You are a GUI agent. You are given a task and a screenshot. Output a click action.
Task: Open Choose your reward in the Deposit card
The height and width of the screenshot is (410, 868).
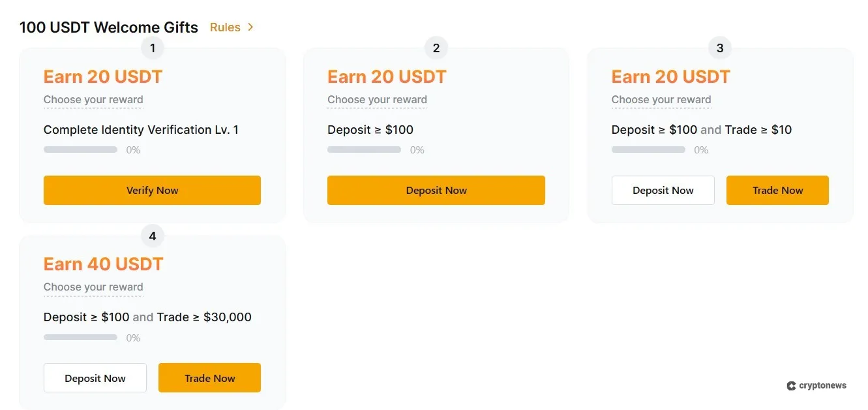coord(377,99)
